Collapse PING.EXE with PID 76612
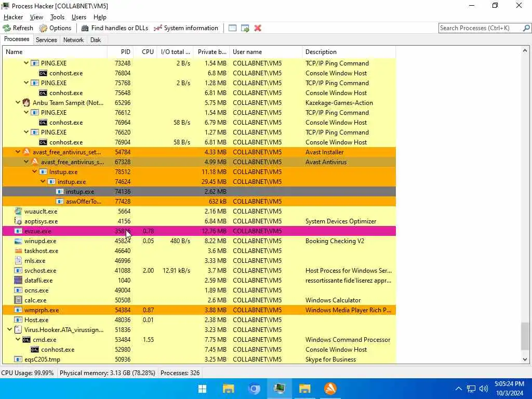 pyautogui.click(x=26, y=112)
